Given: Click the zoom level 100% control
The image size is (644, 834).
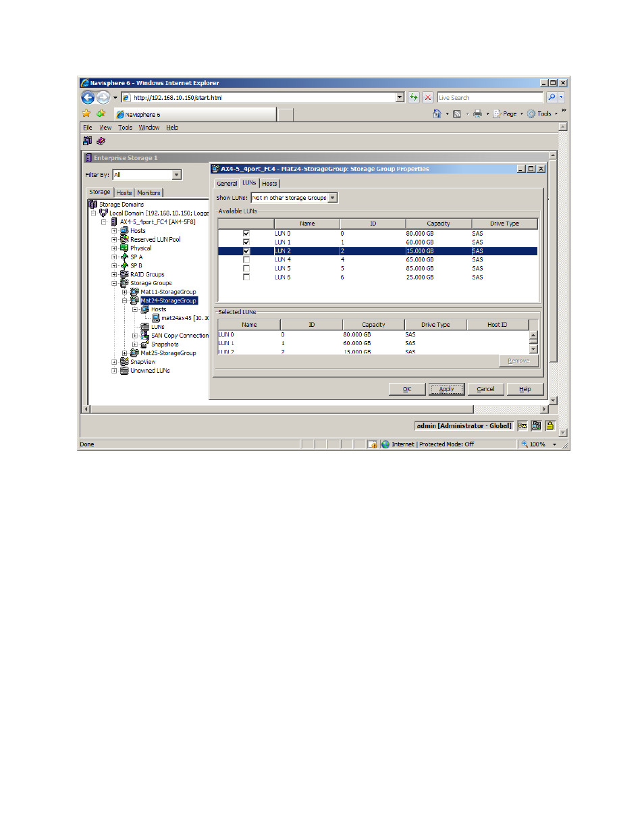Looking at the screenshot, I should point(539,444).
